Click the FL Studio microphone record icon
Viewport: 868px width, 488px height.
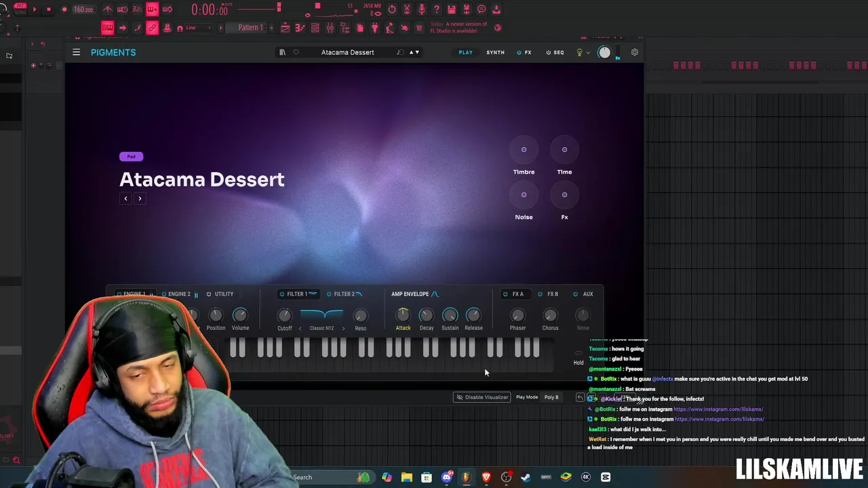(x=422, y=9)
